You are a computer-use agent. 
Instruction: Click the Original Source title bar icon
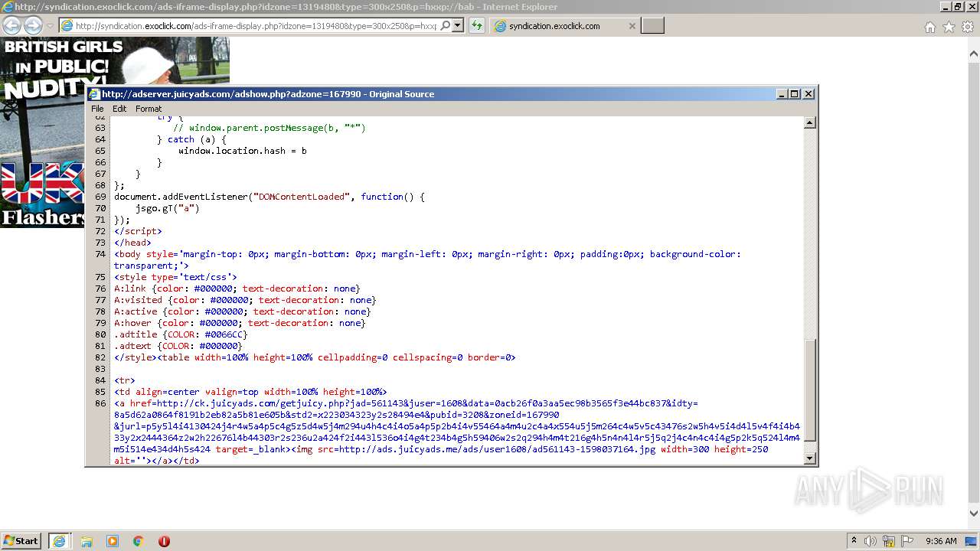94,94
